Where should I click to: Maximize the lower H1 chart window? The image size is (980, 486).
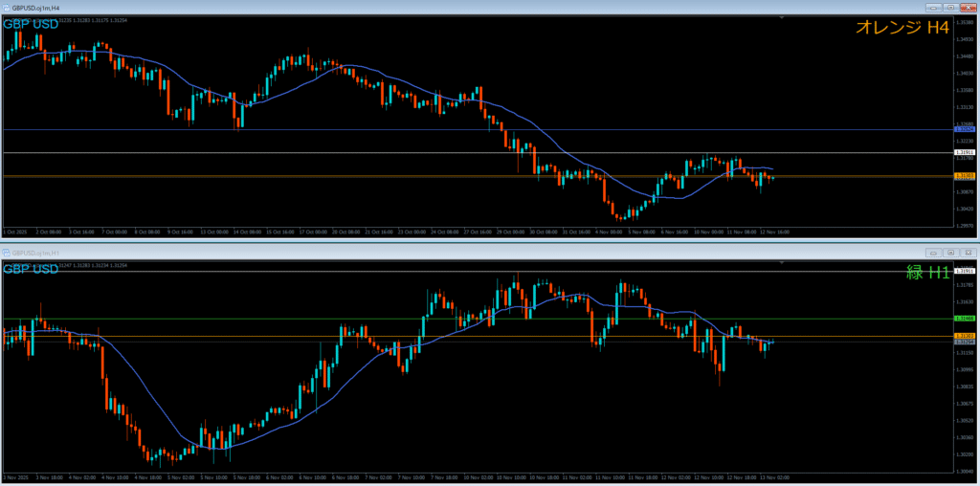point(949,252)
